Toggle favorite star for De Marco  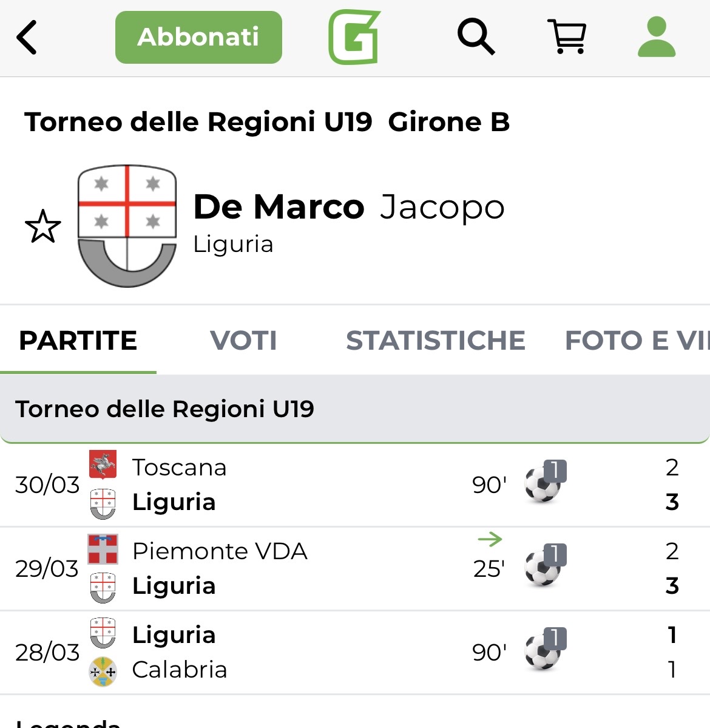coord(43,226)
